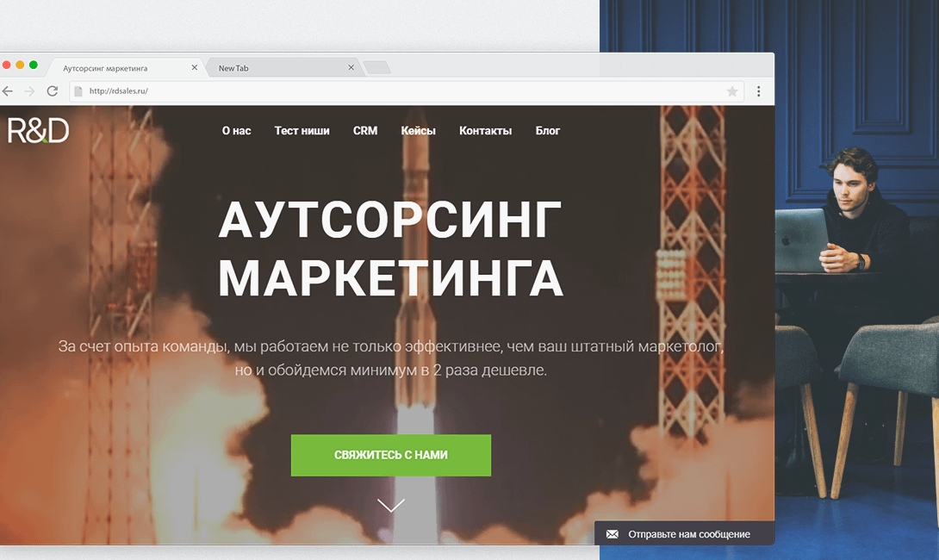Open the Тест ниши menu item
The height and width of the screenshot is (560, 939).
(302, 131)
